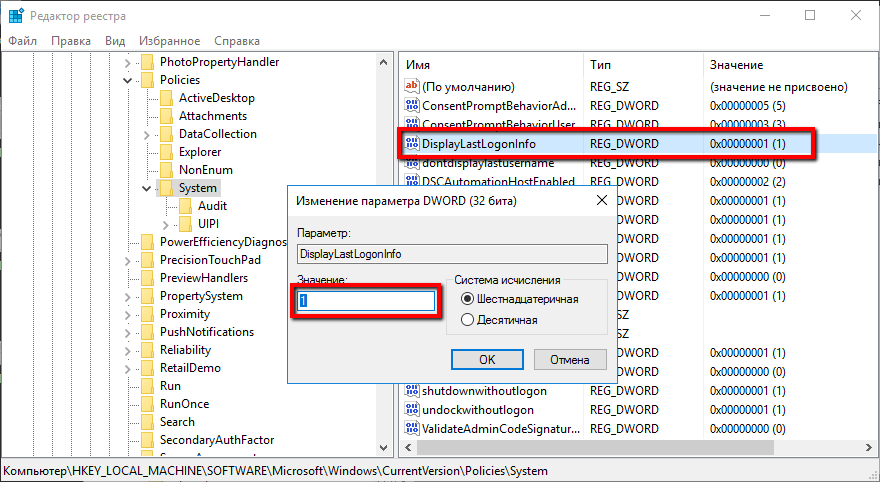Select the SecondaryAuthFactor tree item
This screenshot has width=880, height=482.
pos(217,440)
